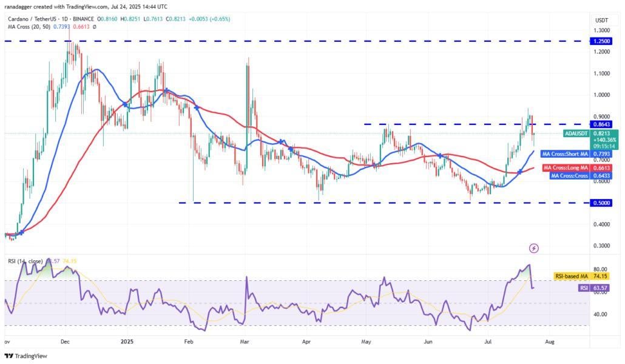Screen dimensions: 625x364
Task: Click the MA Cross:Cross 0.6433 label
Action: point(580,176)
